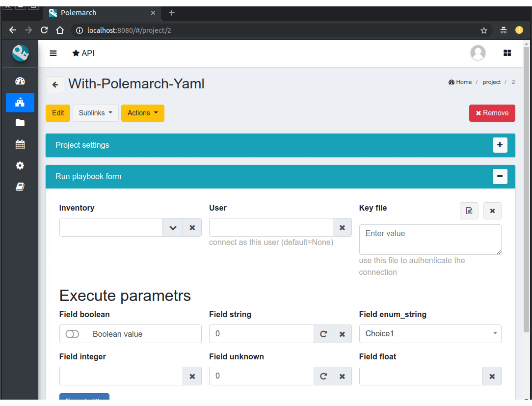Open the API link in the header
The height and width of the screenshot is (406, 532).
(x=83, y=54)
